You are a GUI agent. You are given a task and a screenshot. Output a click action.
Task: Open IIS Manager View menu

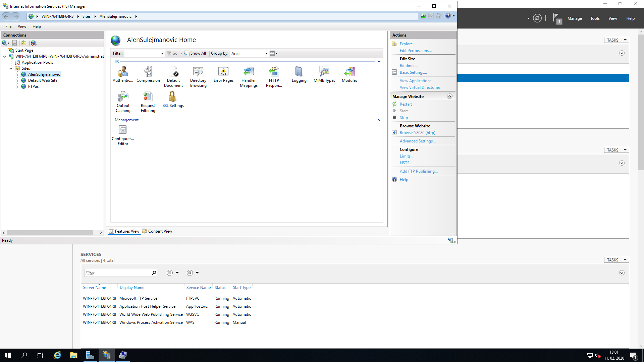point(22,26)
